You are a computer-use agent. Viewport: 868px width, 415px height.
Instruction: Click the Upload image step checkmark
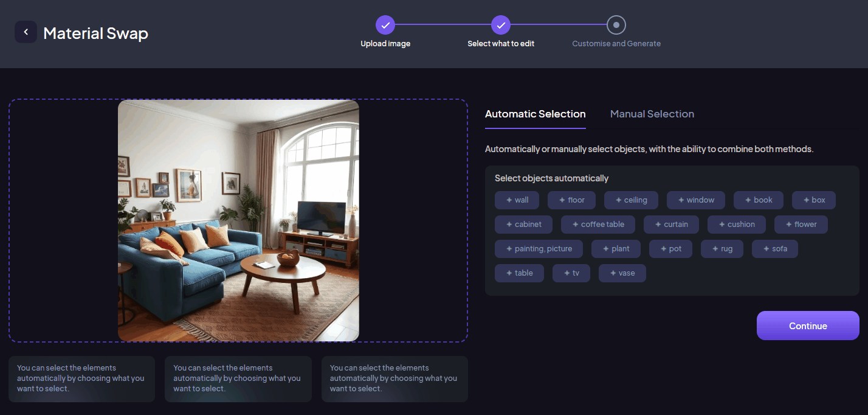385,25
